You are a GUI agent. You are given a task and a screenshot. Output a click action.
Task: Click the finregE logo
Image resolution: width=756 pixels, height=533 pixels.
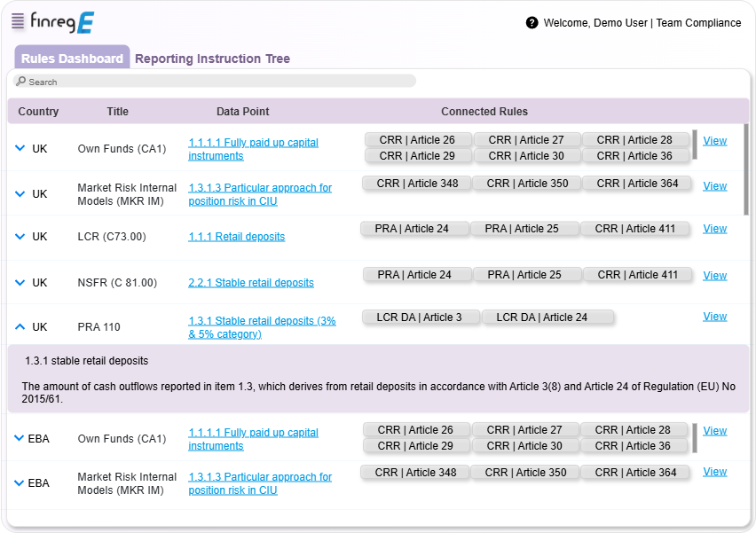(62, 22)
